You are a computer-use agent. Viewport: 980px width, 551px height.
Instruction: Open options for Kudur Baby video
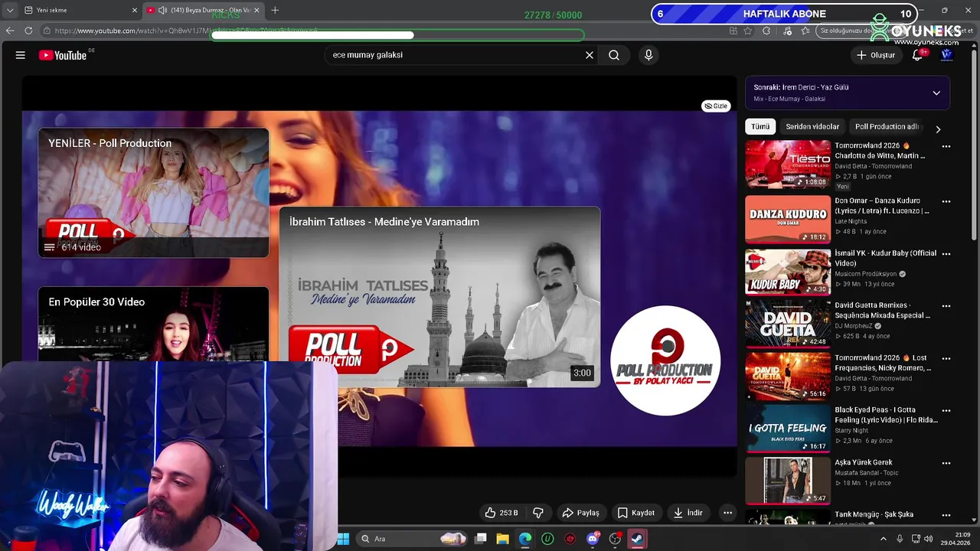tap(946, 253)
